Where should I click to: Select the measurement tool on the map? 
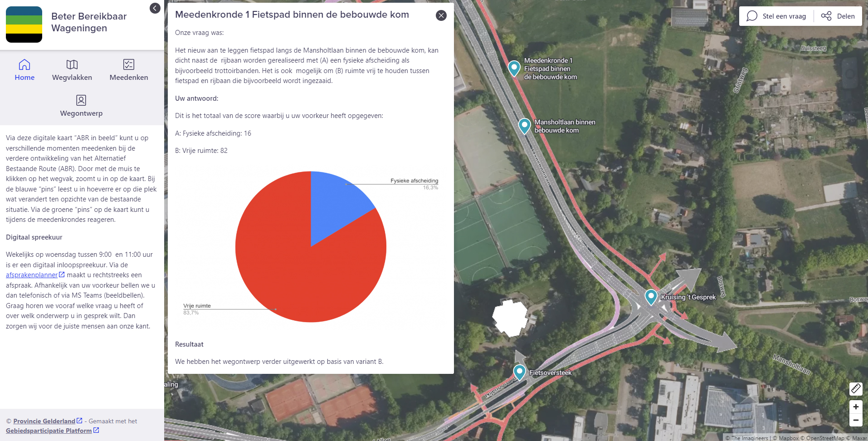[856, 389]
